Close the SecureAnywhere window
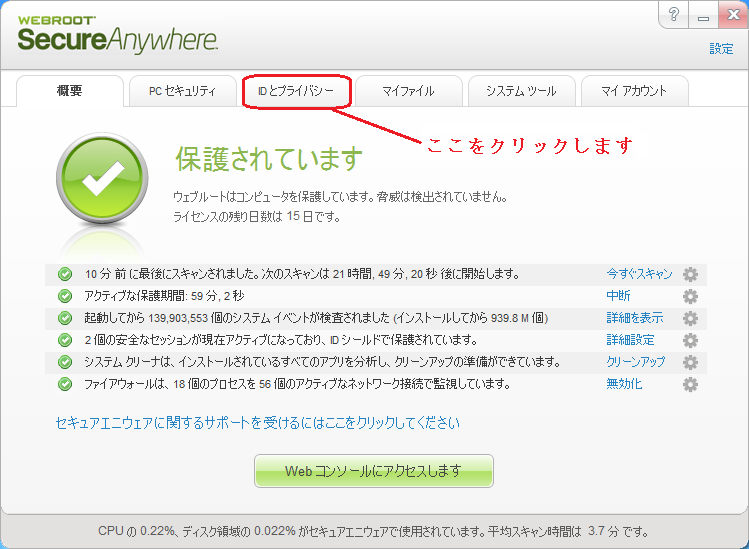The width and height of the screenshot is (749, 549). coord(733,14)
